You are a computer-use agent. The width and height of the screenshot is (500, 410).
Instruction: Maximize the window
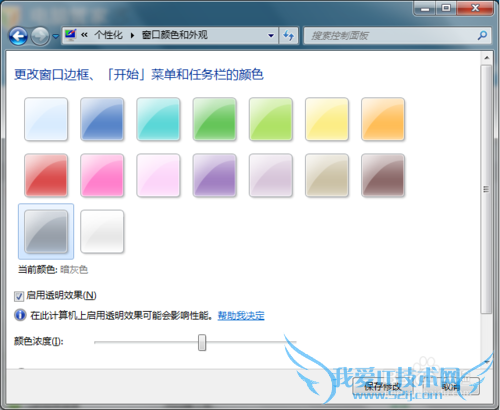446,8
